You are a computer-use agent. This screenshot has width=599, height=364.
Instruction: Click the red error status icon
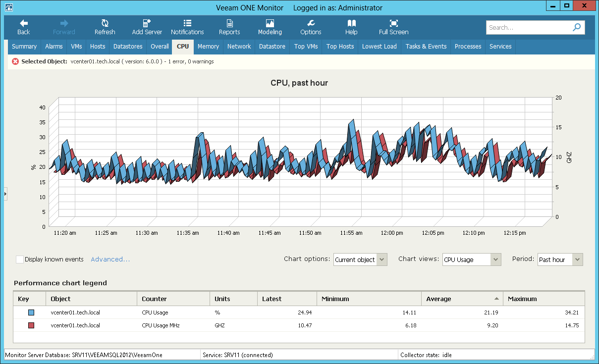click(x=15, y=61)
